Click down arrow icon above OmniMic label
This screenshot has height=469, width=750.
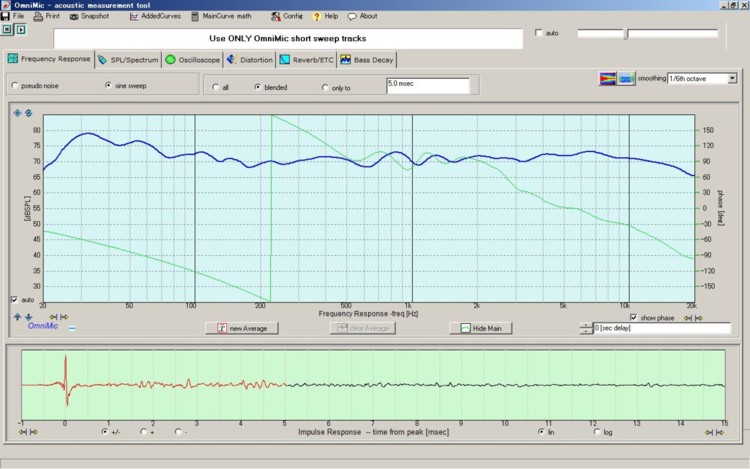coord(29,317)
